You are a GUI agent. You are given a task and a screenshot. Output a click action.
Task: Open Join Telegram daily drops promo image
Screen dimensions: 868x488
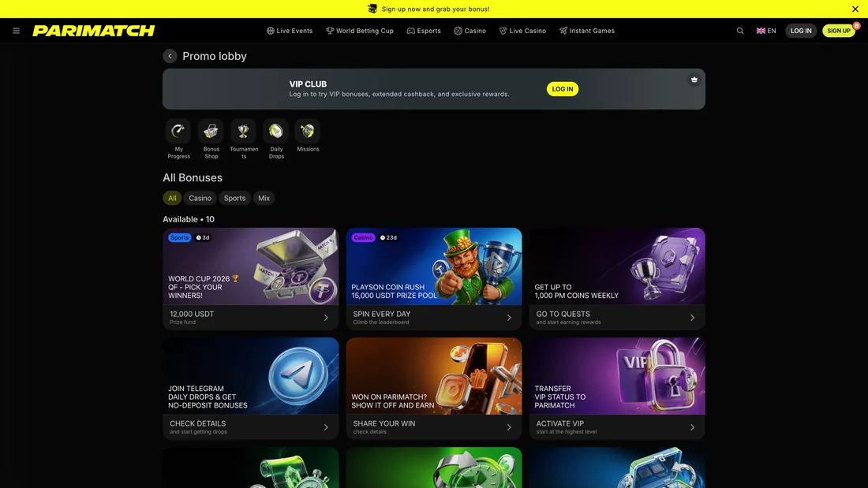tap(251, 376)
